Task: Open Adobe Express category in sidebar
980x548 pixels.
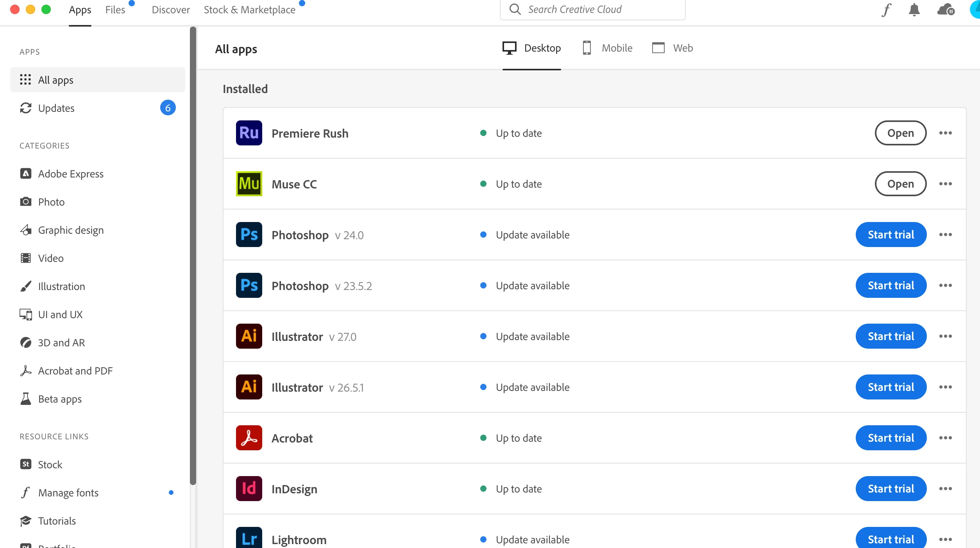Action: pyautogui.click(x=70, y=174)
